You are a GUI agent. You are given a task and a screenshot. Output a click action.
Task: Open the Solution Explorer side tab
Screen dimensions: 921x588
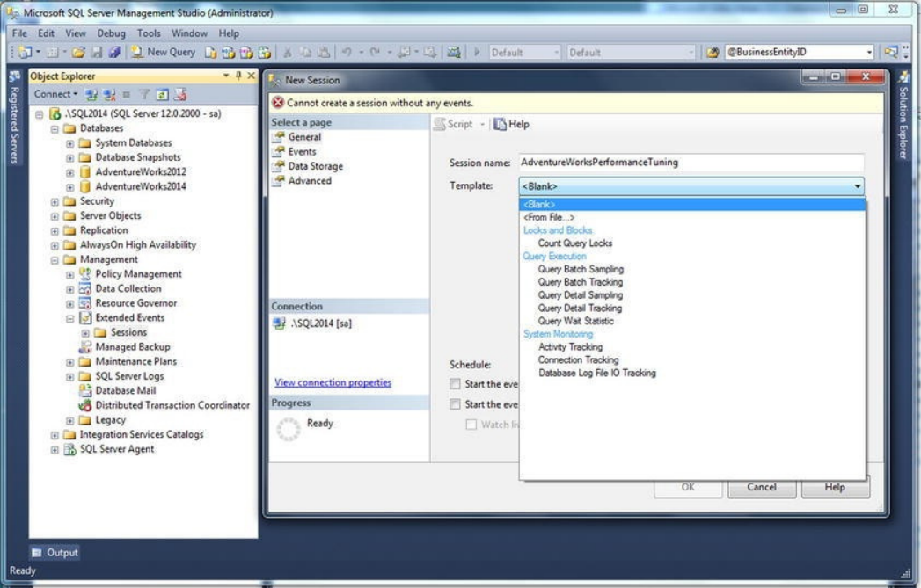point(903,116)
